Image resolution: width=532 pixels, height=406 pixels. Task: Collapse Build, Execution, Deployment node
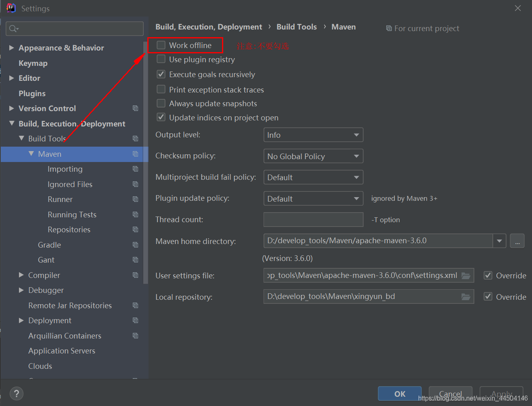coord(12,123)
